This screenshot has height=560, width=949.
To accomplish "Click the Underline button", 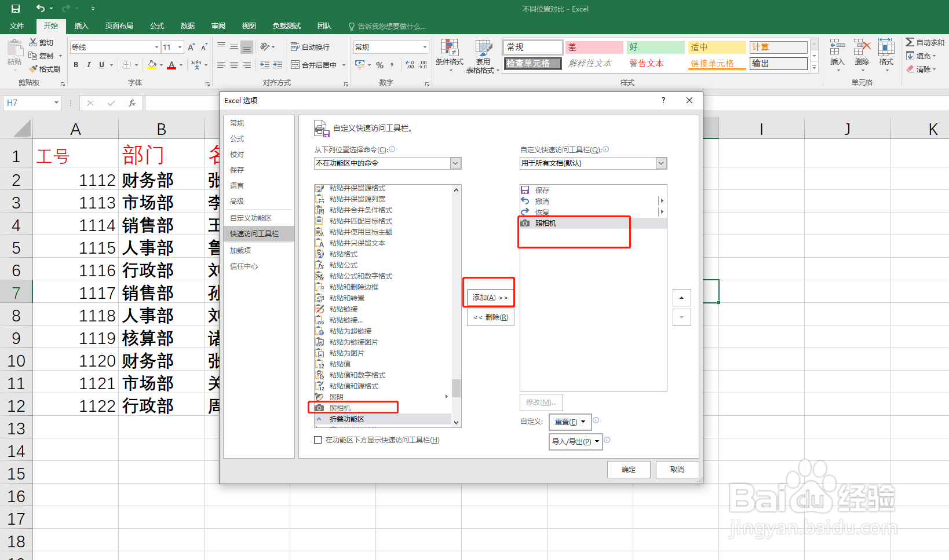I will tap(101, 65).
